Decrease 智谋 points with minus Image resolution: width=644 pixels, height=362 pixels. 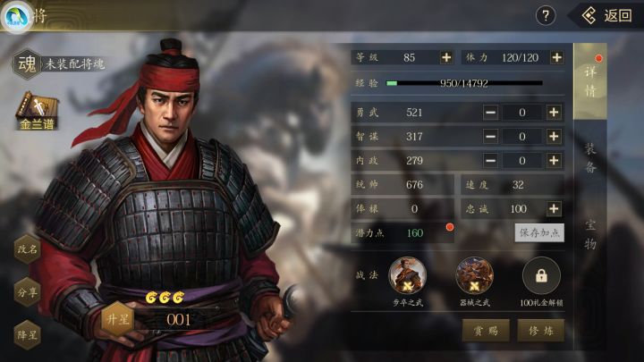[490, 136]
